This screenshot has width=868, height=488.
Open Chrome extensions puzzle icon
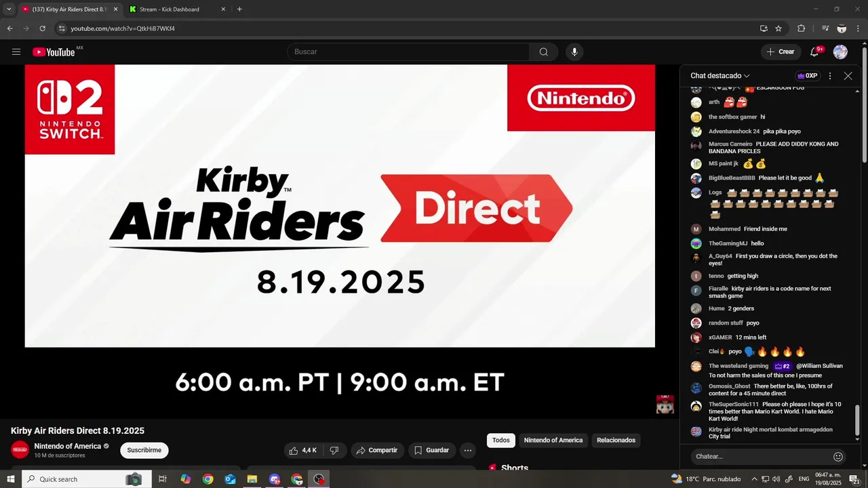click(801, 28)
